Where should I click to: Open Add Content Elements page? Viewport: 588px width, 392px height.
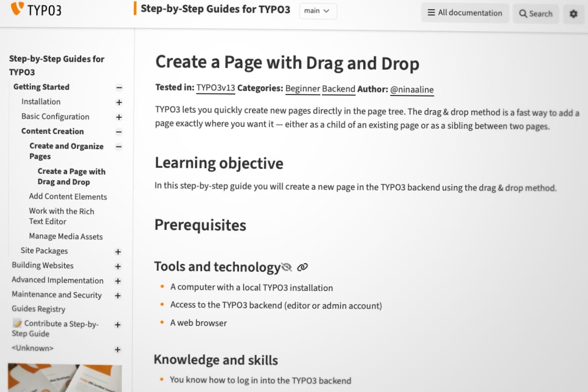click(68, 197)
